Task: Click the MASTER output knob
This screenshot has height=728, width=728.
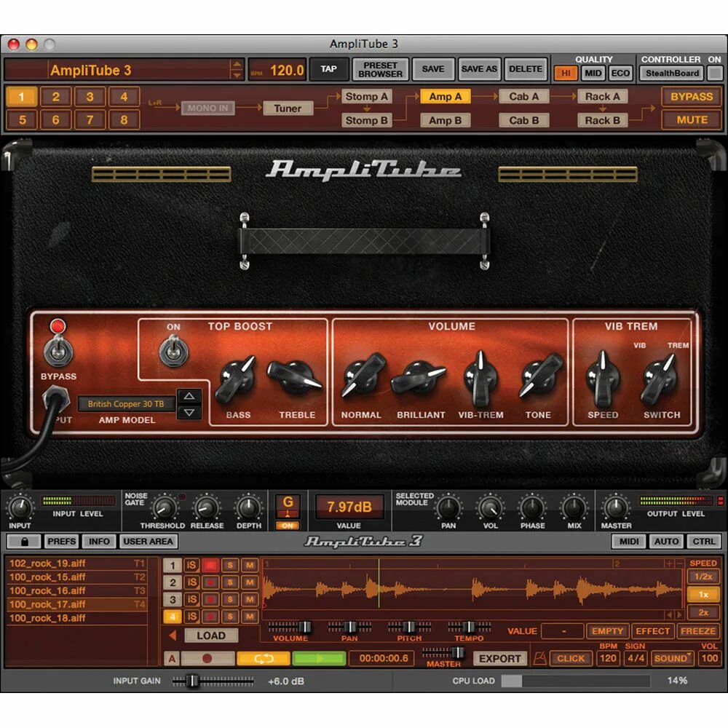Action: tap(616, 508)
